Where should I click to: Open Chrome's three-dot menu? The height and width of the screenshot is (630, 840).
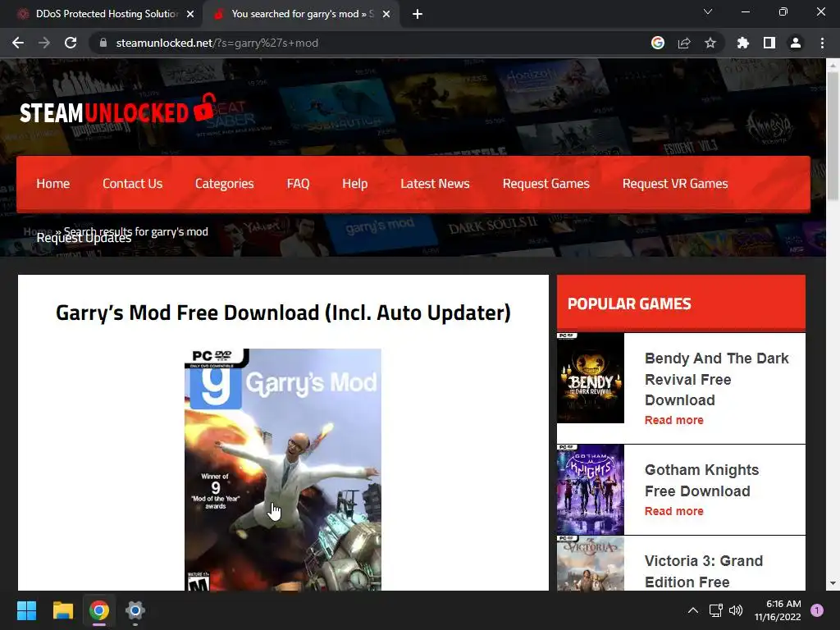pyautogui.click(x=822, y=43)
